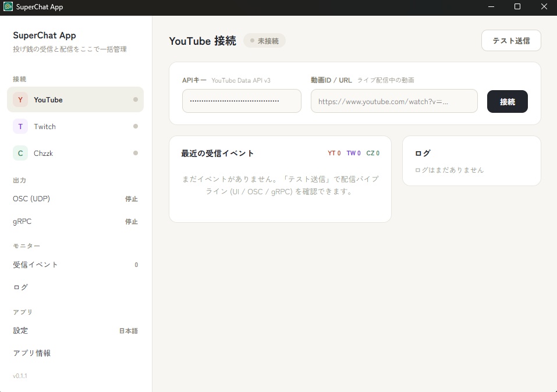Maximize the SuperChat App window

coord(517,7)
